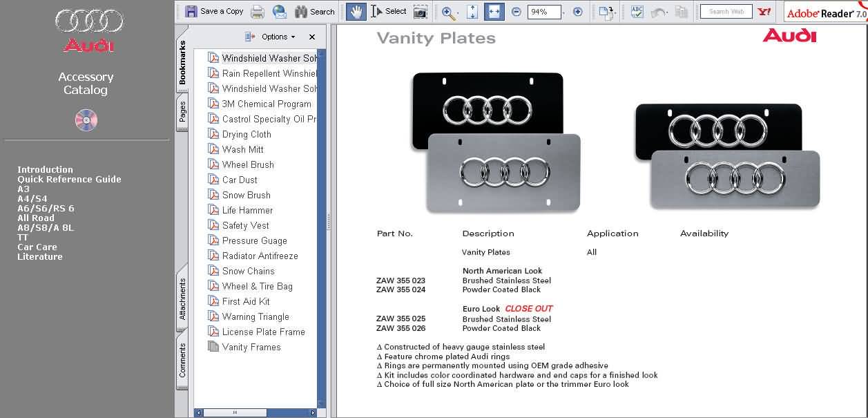The width and height of the screenshot is (868, 418).
Task: Click the 94% zoom field
Action: point(543,12)
